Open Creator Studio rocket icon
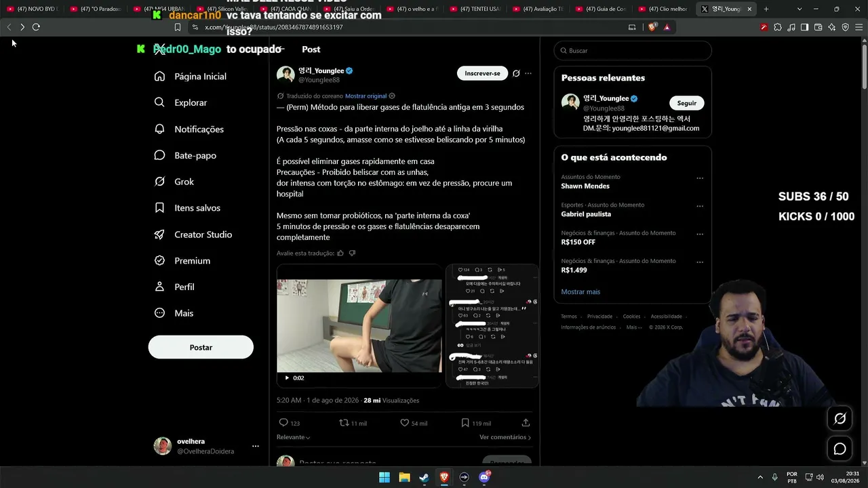The height and width of the screenshot is (488, 868). click(159, 235)
